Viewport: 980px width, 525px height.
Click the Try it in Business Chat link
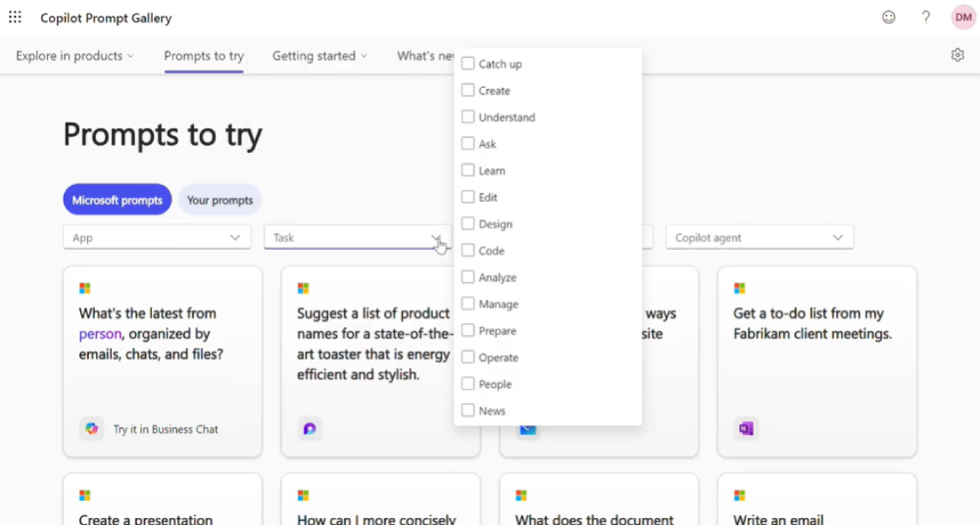pos(166,429)
